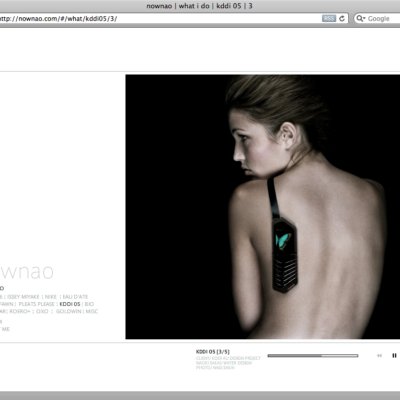Viewport: 400px width, 400px height.
Task: Open the RSS feed button
Action: 329,19
